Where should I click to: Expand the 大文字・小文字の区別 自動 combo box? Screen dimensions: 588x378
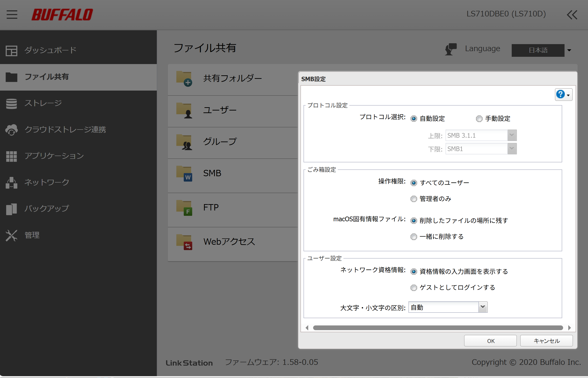coord(482,307)
